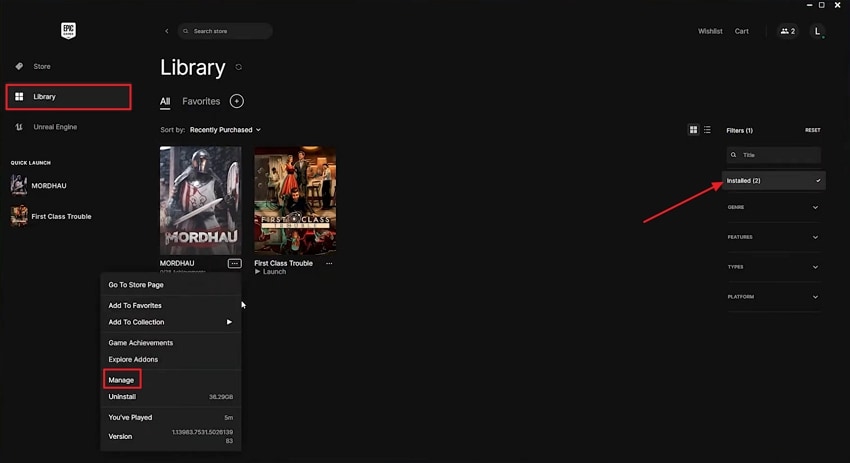Viewport: 850px width, 463px height.
Task: Click the You've Played entry
Action: click(170, 417)
